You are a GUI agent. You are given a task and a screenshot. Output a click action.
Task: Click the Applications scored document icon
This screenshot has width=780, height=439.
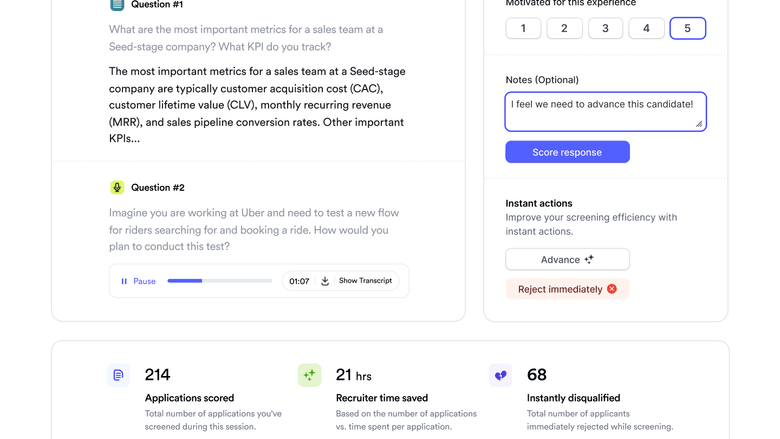[118, 375]
